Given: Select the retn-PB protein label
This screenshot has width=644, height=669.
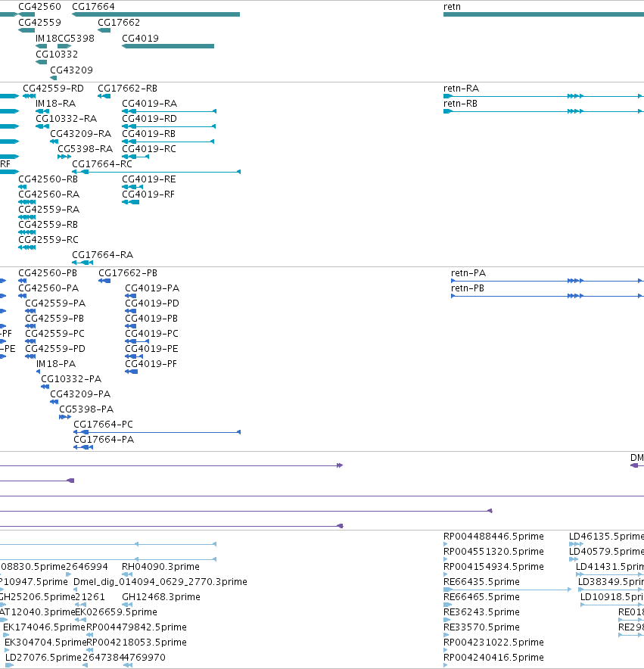Looking at the screenshot, I should coord(468,288).
